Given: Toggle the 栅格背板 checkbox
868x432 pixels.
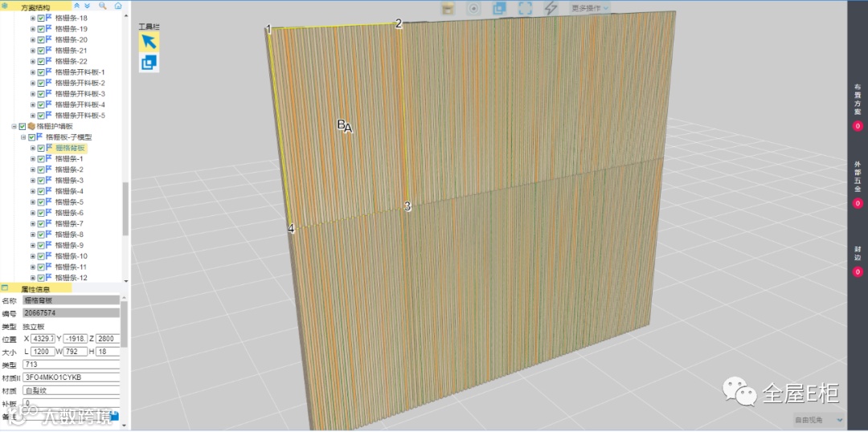Looking at the screenshot, I should (41, 148).
